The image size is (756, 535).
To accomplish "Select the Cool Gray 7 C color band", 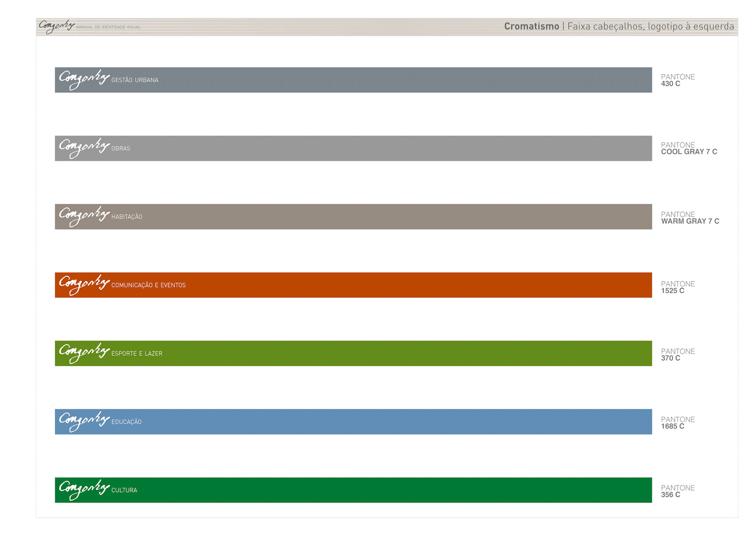I will (x=353, y=148).
